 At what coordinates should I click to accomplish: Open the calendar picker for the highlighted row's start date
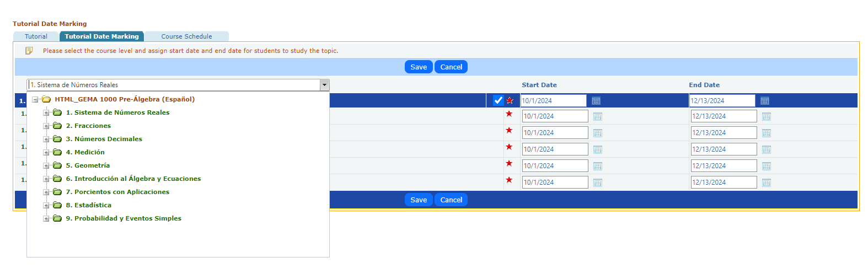click(596, 101)
